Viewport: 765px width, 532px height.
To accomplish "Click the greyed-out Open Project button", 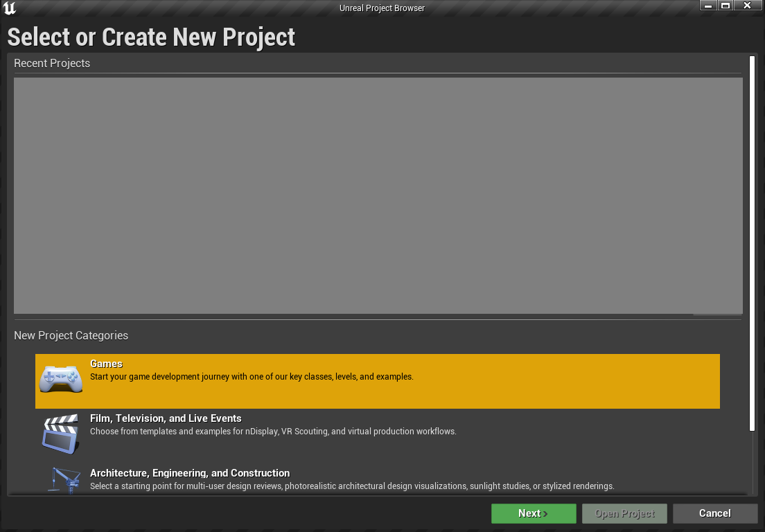I will 624,513.
